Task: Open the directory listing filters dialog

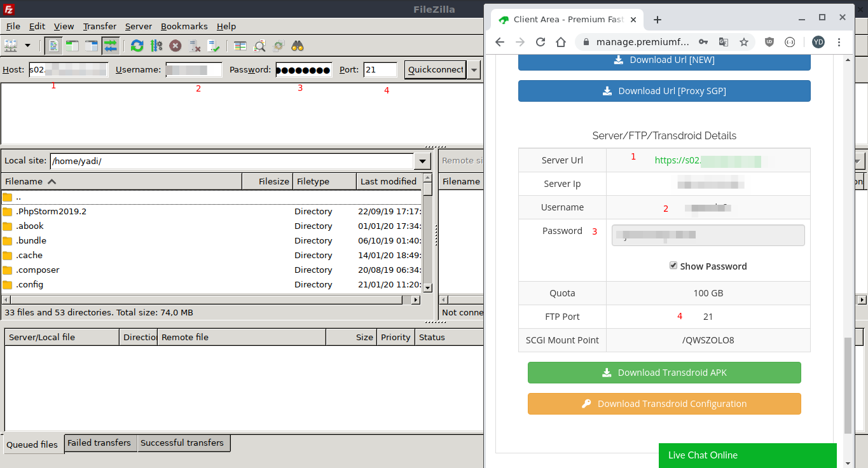Action: coord(240,46)
